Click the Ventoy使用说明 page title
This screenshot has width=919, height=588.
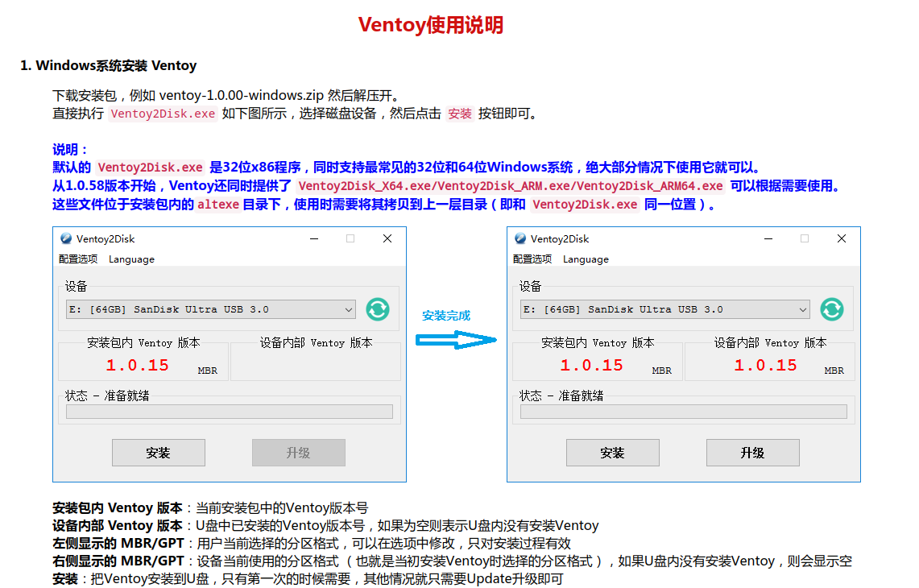tap(431, 25)
